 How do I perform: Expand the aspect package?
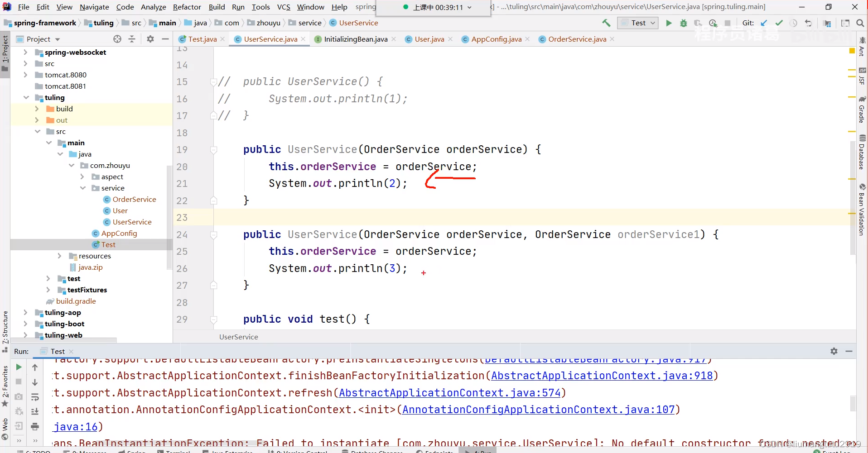click(82, 177)
